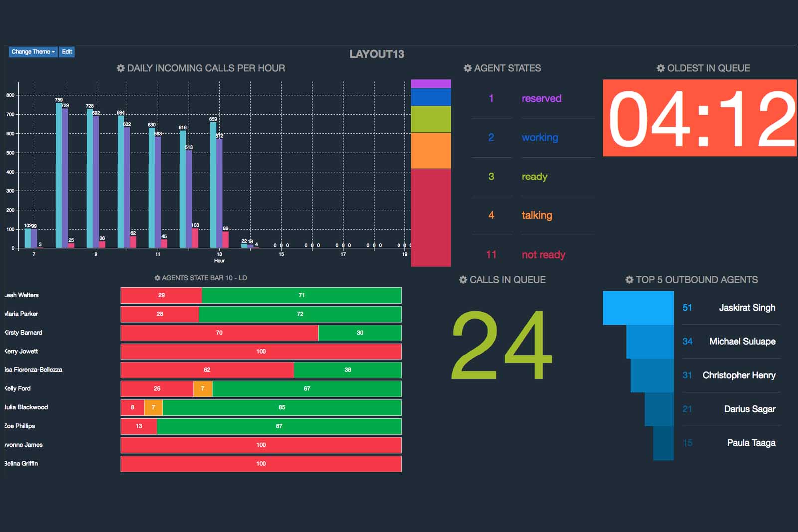The image size is (798, 532).
Task: Click the bottom funnel bar for Paula Taaga
Action: pyautogui.click(x=663, y=443)
